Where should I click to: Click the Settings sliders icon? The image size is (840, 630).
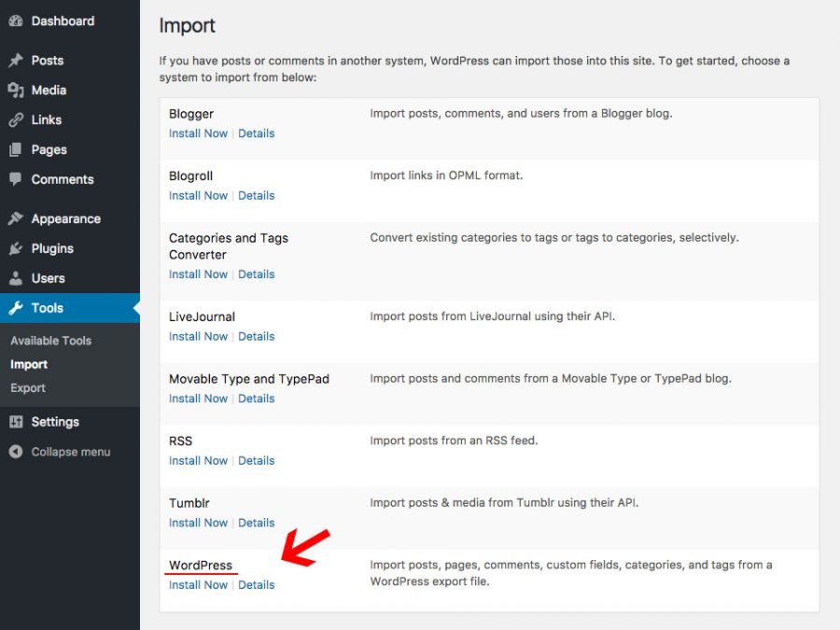click(16, 422)
